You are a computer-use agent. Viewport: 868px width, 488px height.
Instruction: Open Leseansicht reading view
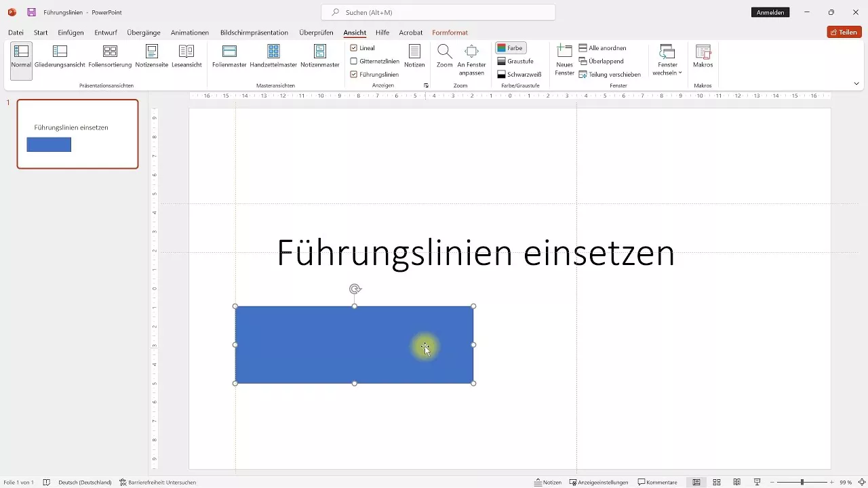coord(186,57)
